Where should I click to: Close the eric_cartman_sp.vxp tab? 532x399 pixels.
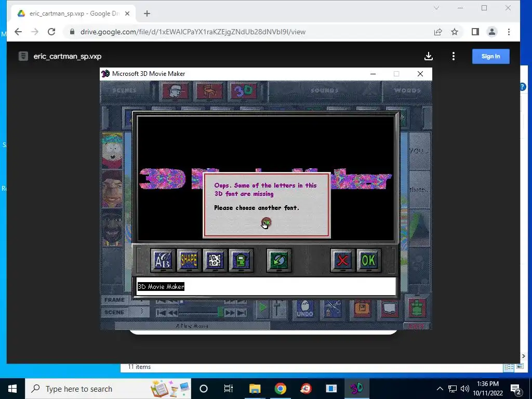coord(127,14)
